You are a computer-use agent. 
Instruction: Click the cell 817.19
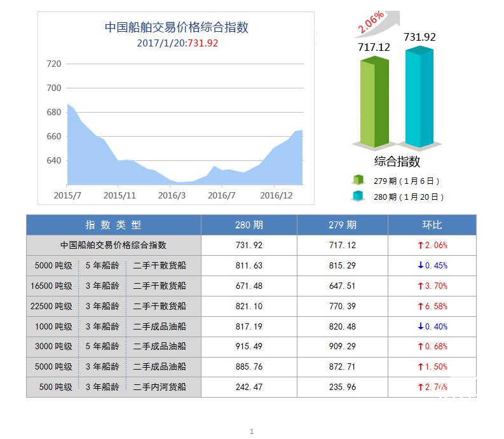[x=249, y=326]
